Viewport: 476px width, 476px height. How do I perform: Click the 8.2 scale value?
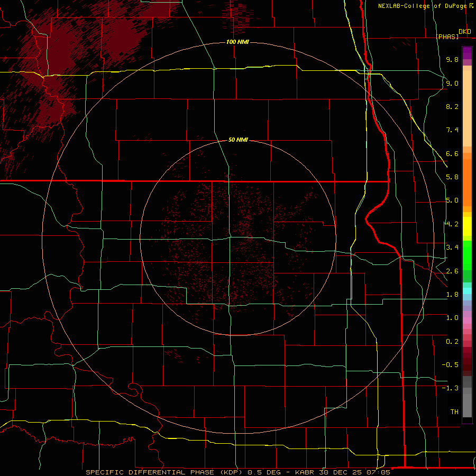452,106
